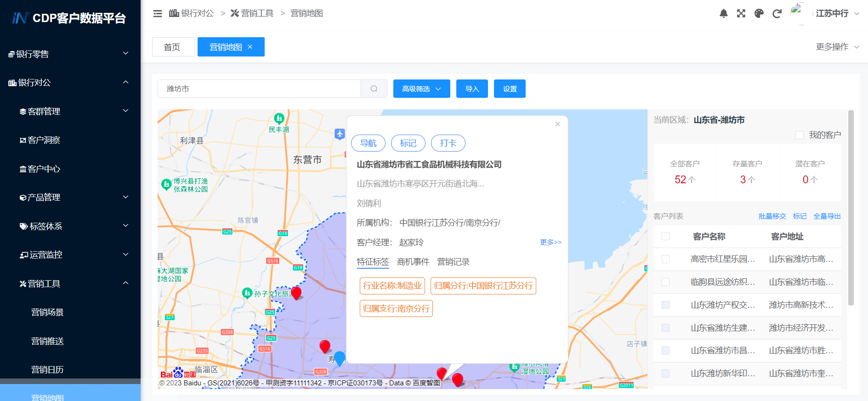Go to 营销推送 in sidebar
868x401 pixels.
click(x=70, y=341)
